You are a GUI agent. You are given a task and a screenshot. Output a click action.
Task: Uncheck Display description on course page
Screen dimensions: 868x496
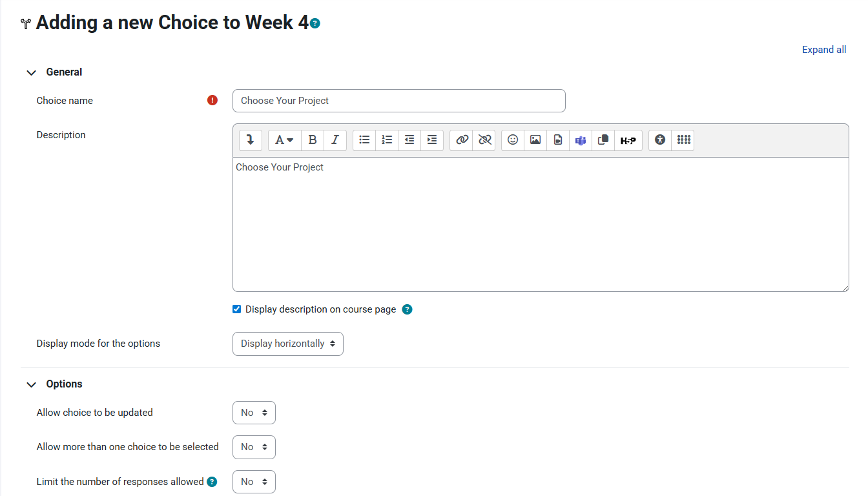(x=237, y=309)
